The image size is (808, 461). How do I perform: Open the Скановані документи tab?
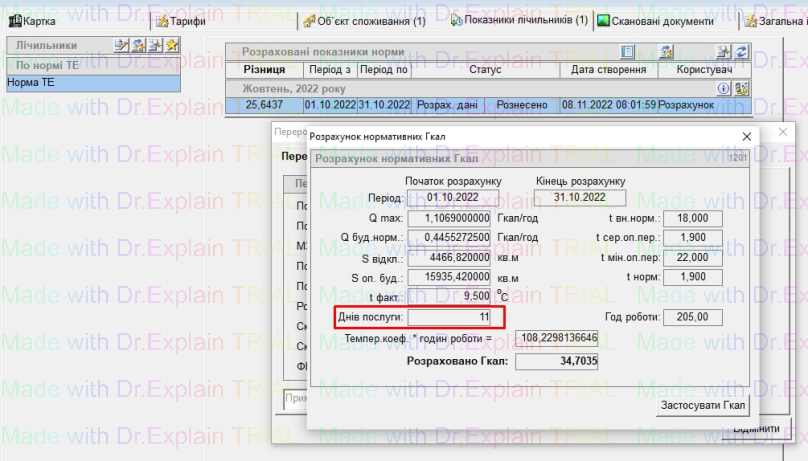tap(662, 21)
